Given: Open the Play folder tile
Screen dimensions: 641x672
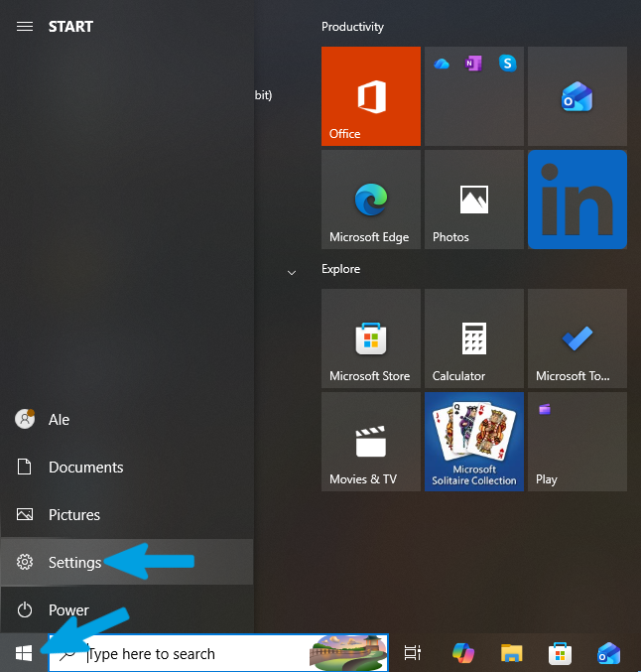Looking at the screenshot, I should pyautogui.click(x=577, y=442).
